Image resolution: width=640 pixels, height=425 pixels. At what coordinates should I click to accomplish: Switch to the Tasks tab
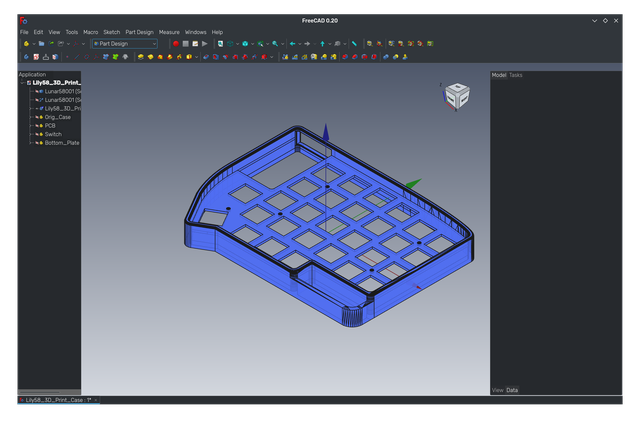(x=516, y=75)
